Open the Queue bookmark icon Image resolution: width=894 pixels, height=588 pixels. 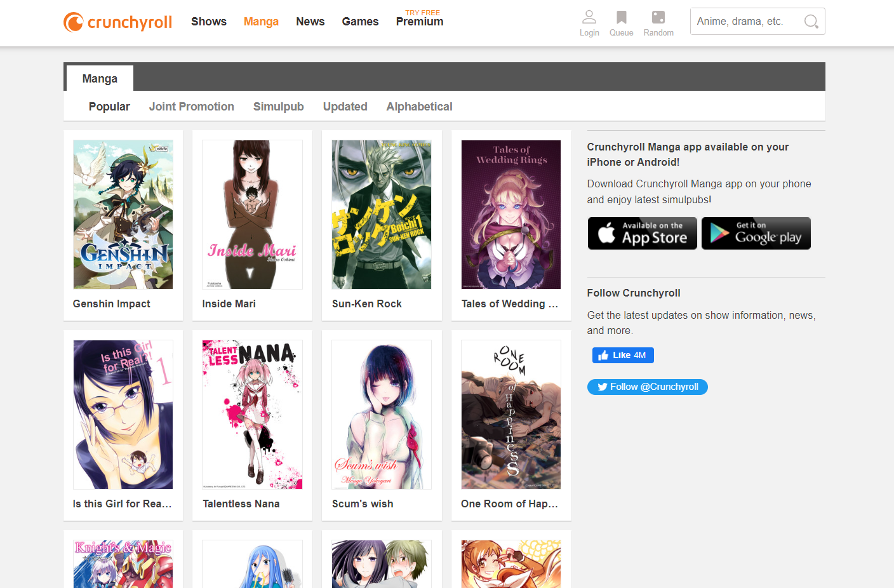(622, 17)
